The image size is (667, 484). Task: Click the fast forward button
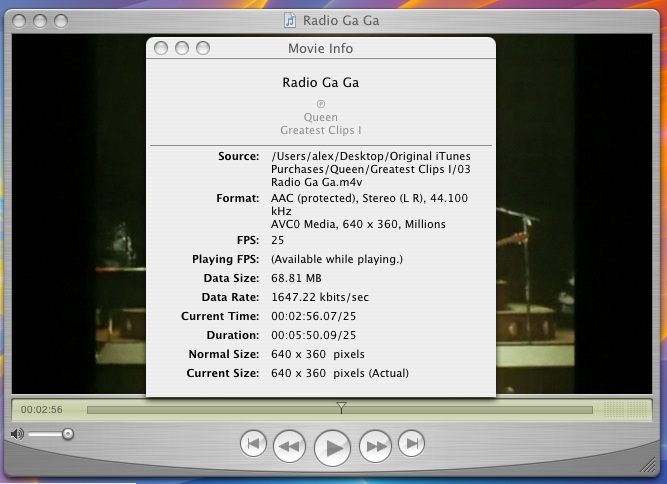[375, 446]
